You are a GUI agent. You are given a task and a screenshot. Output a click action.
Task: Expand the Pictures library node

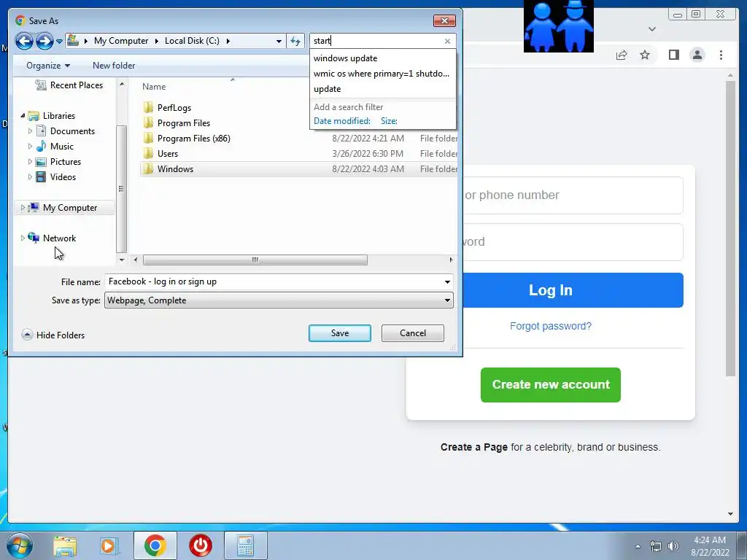tap(30, 161)
